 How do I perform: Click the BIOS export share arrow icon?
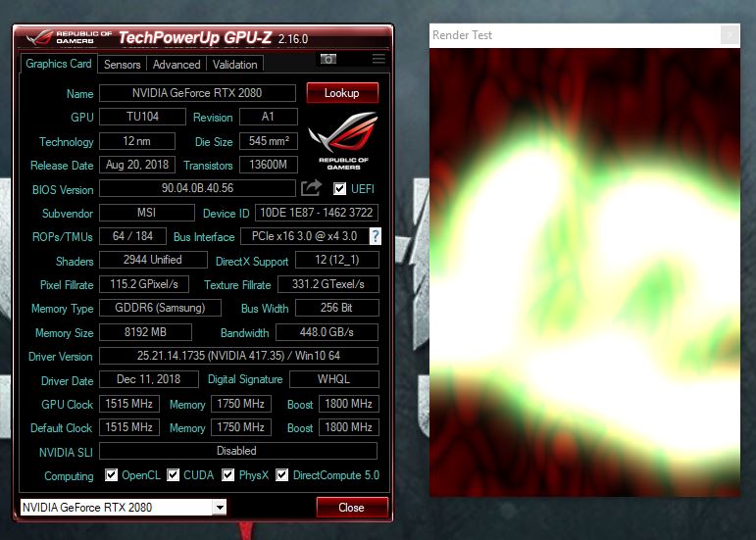[311, 188]
